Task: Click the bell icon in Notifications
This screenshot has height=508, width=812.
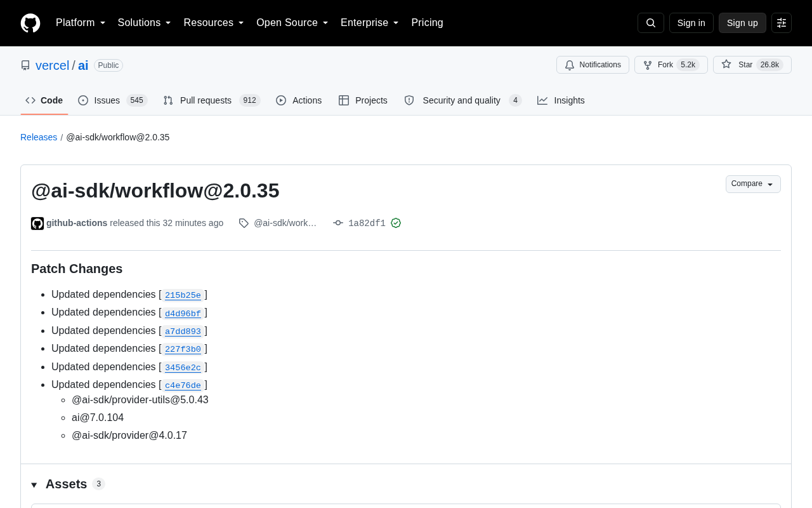Action: tap(570, 65)
